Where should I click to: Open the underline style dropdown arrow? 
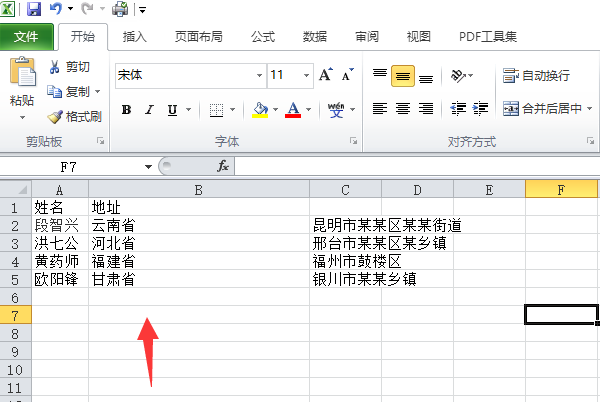click(189, 110)
